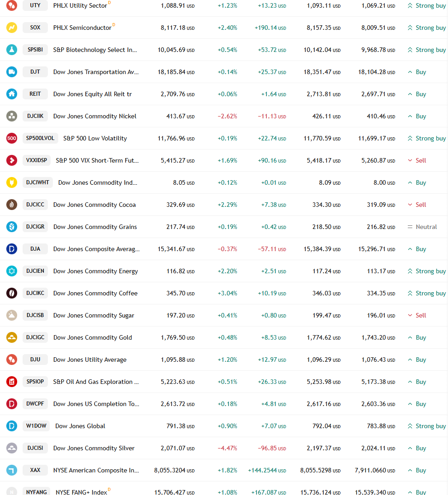
Task: Click the DJU utility average icon
Action: pos(12,359)
